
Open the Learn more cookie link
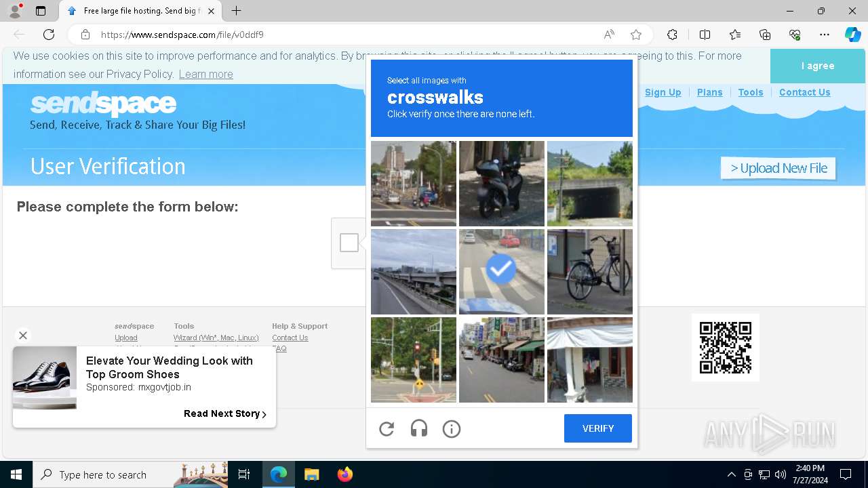pos(205,74)
